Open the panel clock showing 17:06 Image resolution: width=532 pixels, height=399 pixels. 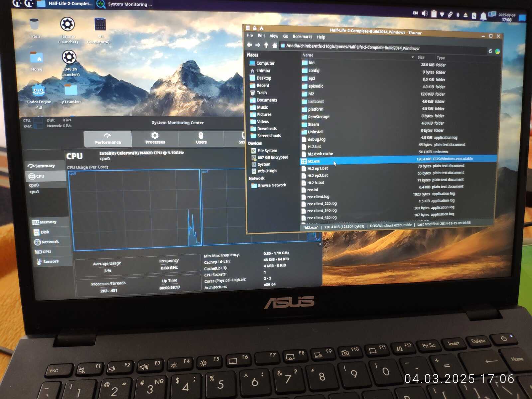point(506,18)
